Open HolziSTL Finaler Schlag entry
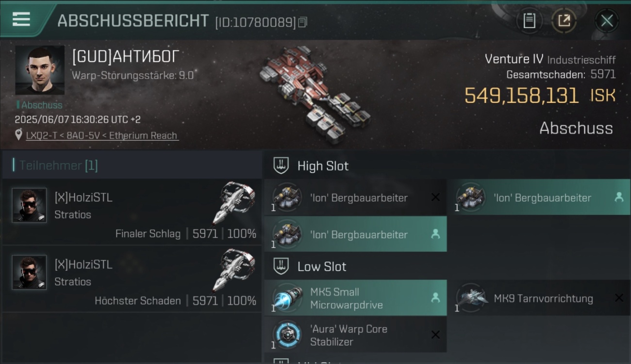This screenshot has height=364, width=631. 132,212
